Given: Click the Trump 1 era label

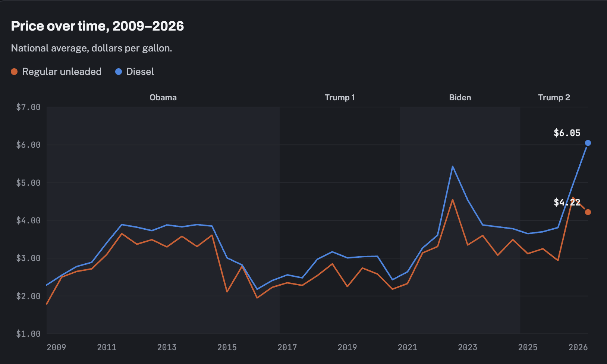Looking at the screenshot, I should [x=340, y=97].
